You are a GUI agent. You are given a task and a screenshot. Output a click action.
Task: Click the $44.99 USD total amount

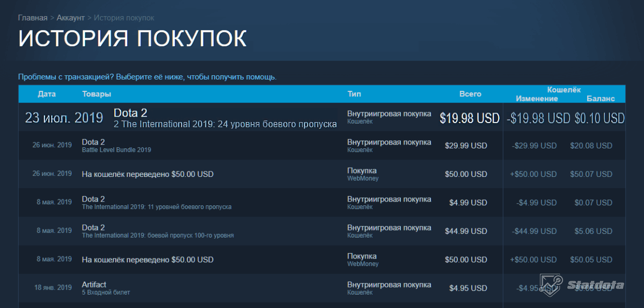pos(466,231)
